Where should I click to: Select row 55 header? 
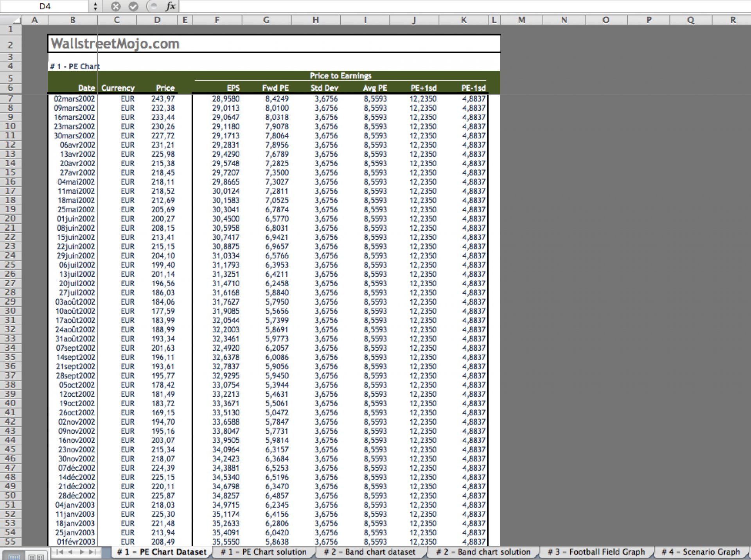click(x=11, y=542)
